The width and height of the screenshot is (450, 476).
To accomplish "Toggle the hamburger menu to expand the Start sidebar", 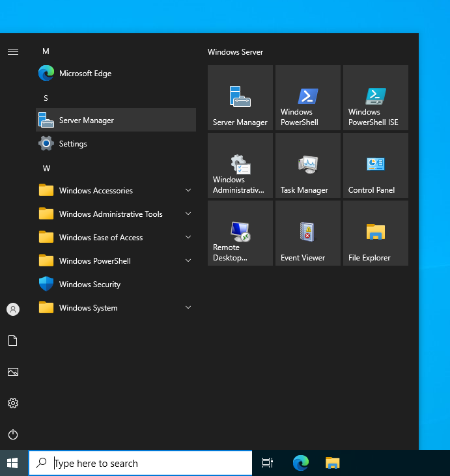I will tap(13, 51).
